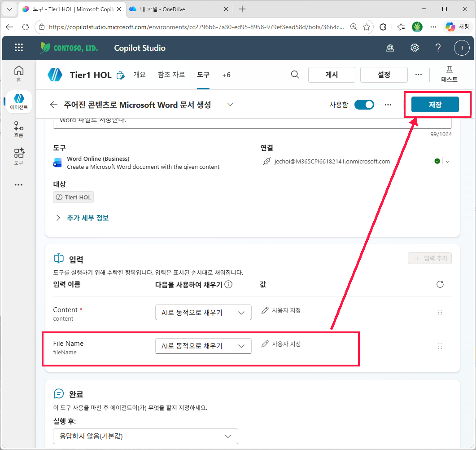The image size is (476, 450).
Task: Open the browser menu ellipsis
Action: coord(433,27)
